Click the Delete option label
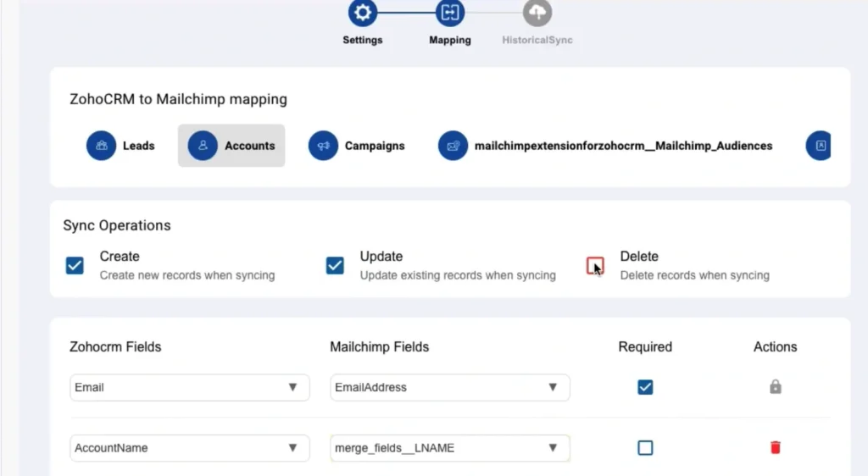The height and width of the screenshot is (476, 868). pyautogui.click(x=639, y=257)
